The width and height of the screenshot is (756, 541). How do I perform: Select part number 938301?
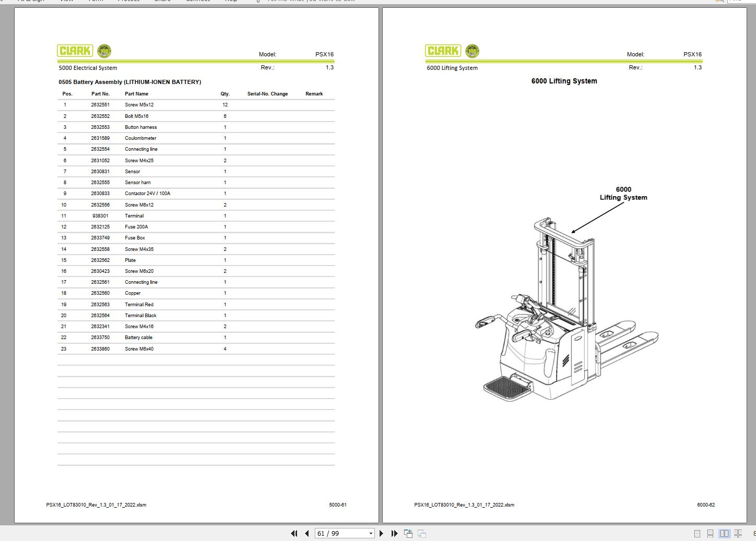coord(100,216)
